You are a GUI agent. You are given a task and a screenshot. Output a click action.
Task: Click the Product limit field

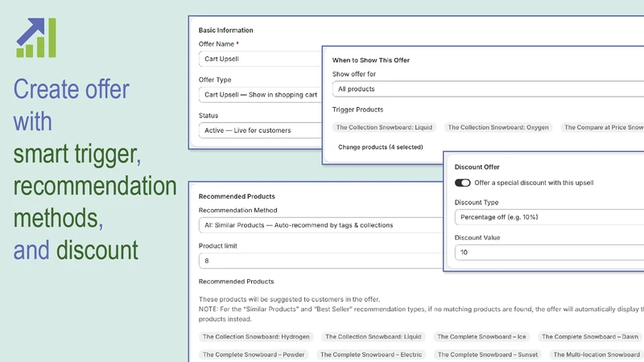tap(320, 261)
